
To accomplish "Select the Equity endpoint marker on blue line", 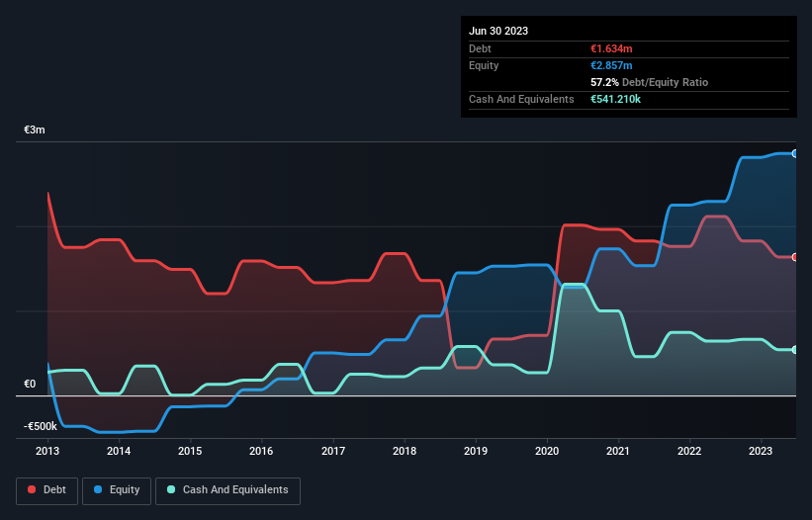I will point(795,153).
